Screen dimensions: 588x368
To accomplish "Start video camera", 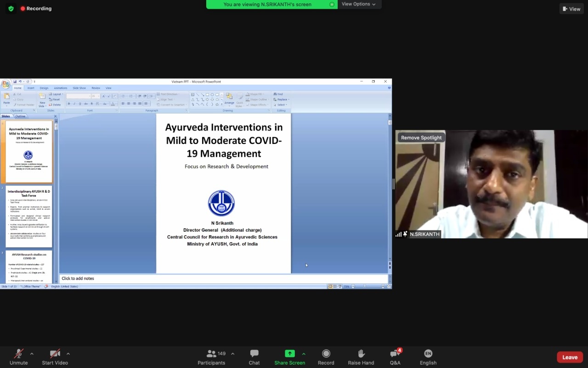I will (55, 353).
